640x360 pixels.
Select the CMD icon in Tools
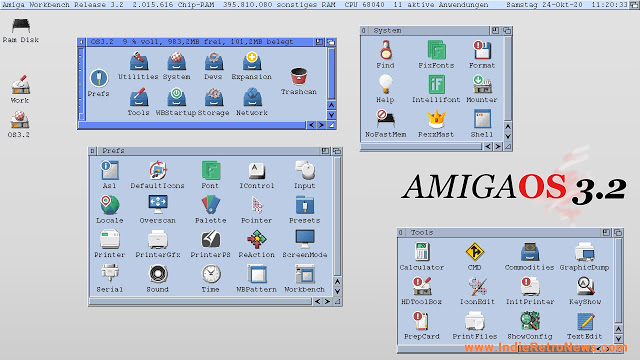475,252
